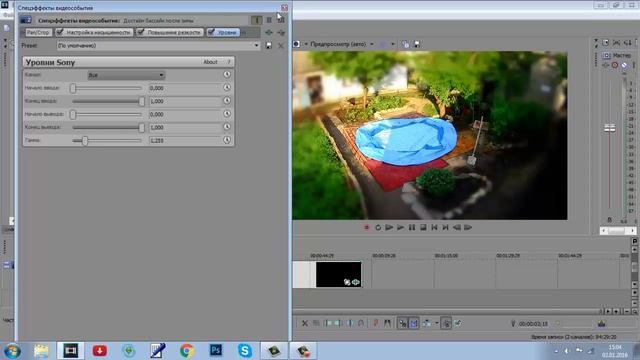640x360 pixels.
Task: Copy preview snapshot to clipboard
Action: pyautogui.click(x=405, y=44)
